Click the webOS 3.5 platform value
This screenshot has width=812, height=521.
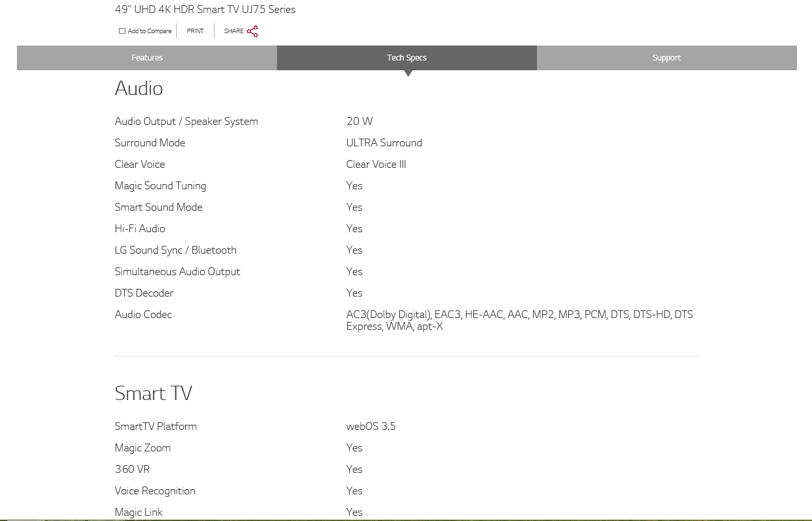[x=371, y=427]
